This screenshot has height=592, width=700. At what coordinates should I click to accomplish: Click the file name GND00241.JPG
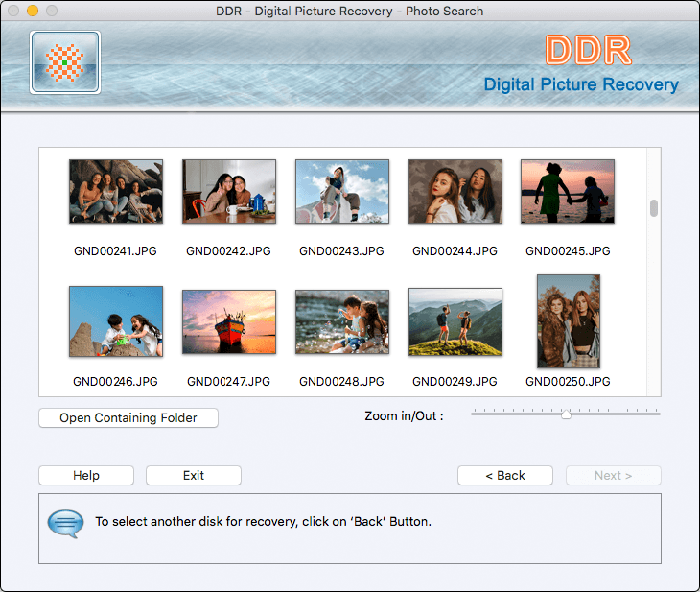(115, 251)
